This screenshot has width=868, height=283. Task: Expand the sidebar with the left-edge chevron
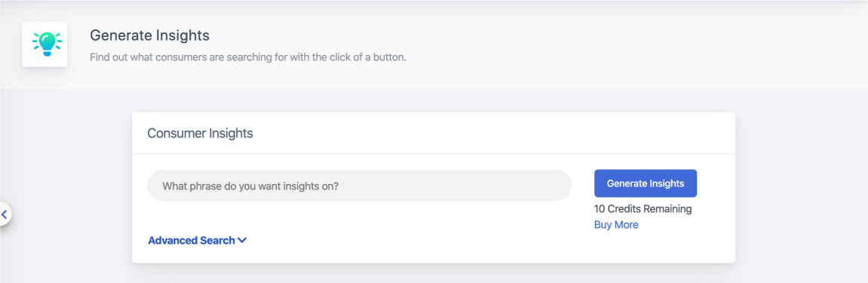tap(4, 213)
